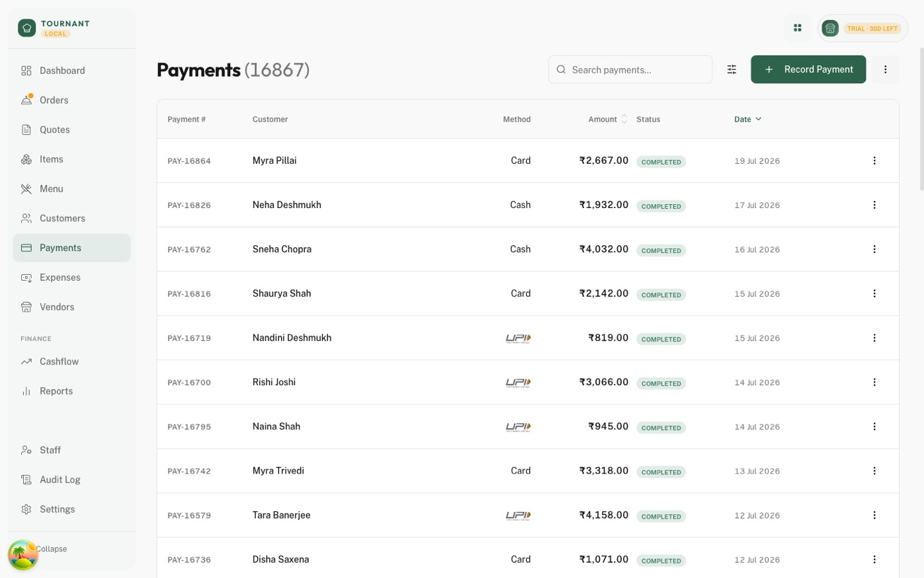The height and width of the screenshot is (578, 924).
Task: Open row actions for Sneha Chopra
Action: 874,249
